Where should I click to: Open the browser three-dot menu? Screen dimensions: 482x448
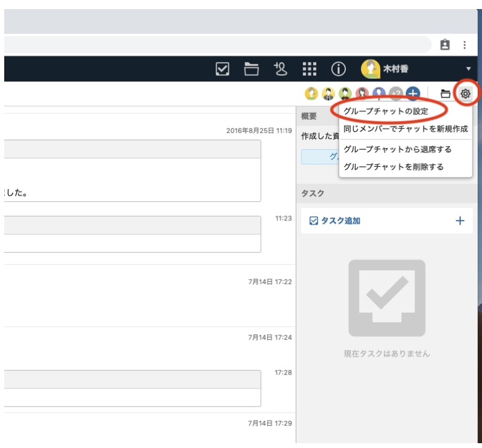[x=465, y=45]
